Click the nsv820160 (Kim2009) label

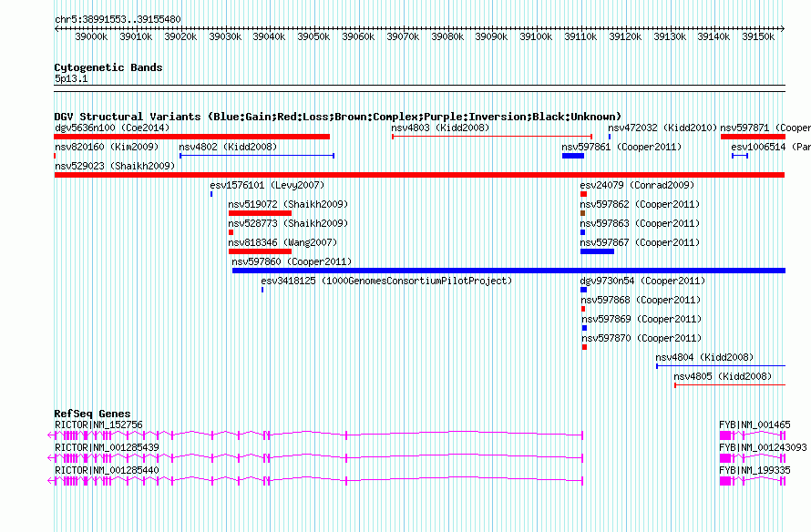tap(107, 147)
